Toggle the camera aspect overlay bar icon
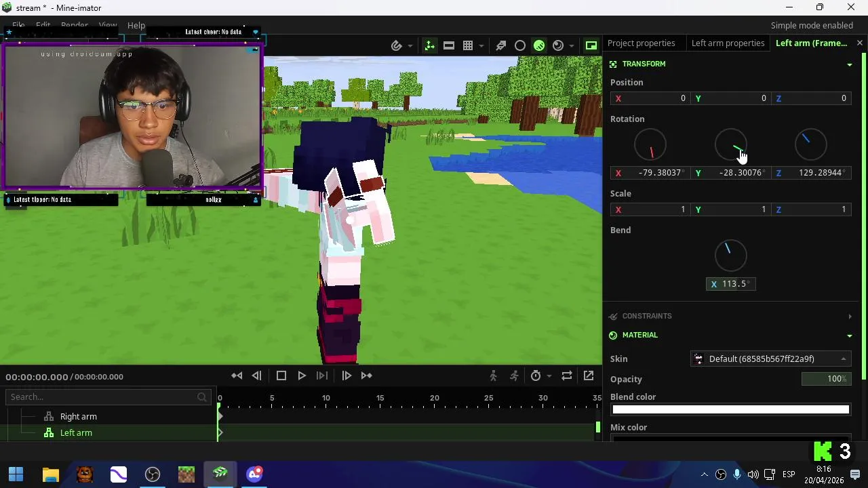Screen dimensions: 868x488 click(449, 45)
